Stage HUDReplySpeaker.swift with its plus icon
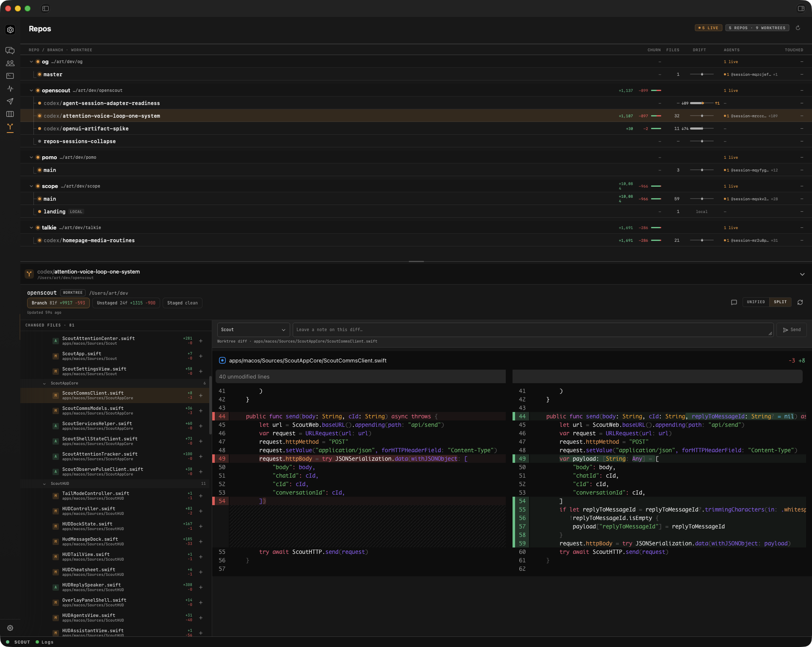Screen dimensions: 812x647 (201, 587)
